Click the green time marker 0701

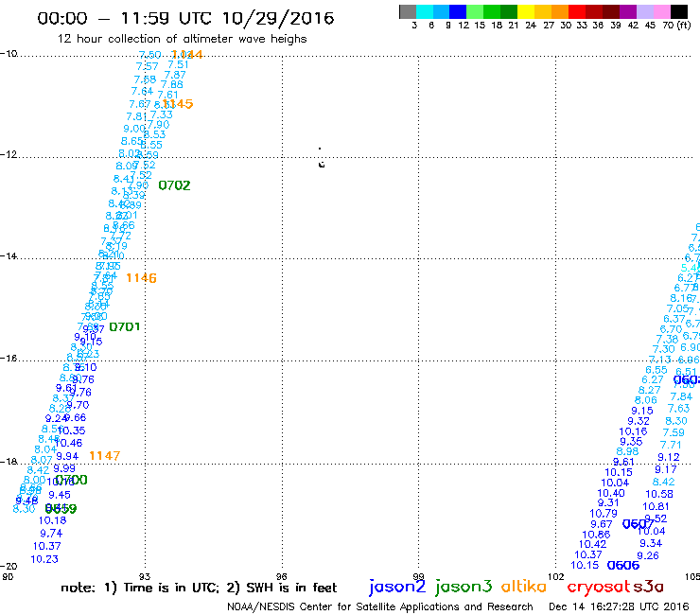point(125,327)
